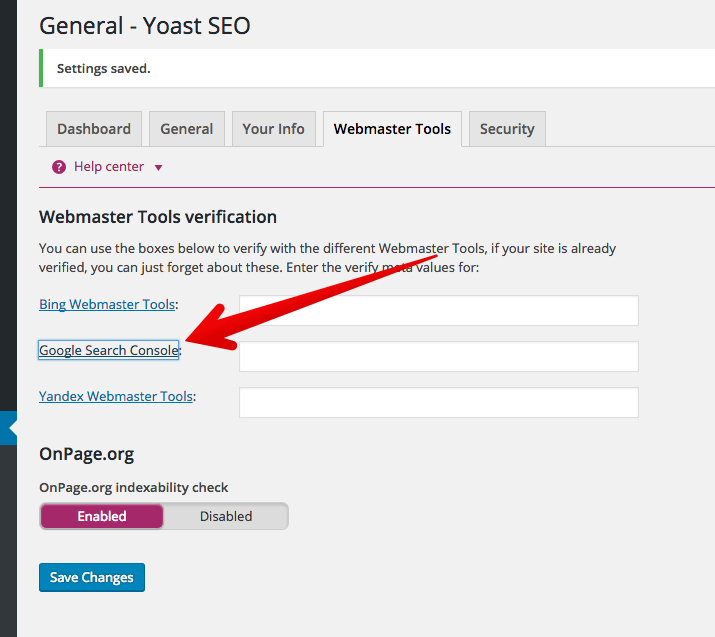Image resolution: width=715 pixels, height=637 pixels.
Task: Click the 'OnPage.org' section heading
Action: (87, 454)
